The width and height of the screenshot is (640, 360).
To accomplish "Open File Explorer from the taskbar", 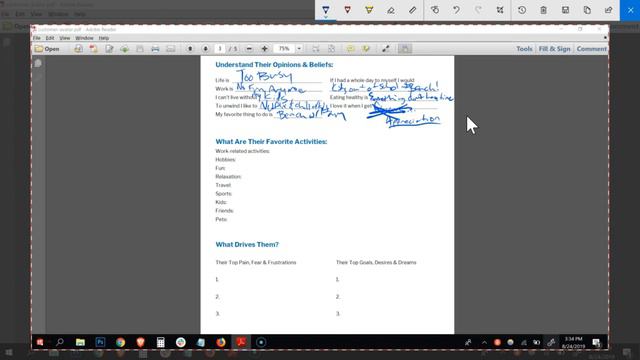I will 80,342.
